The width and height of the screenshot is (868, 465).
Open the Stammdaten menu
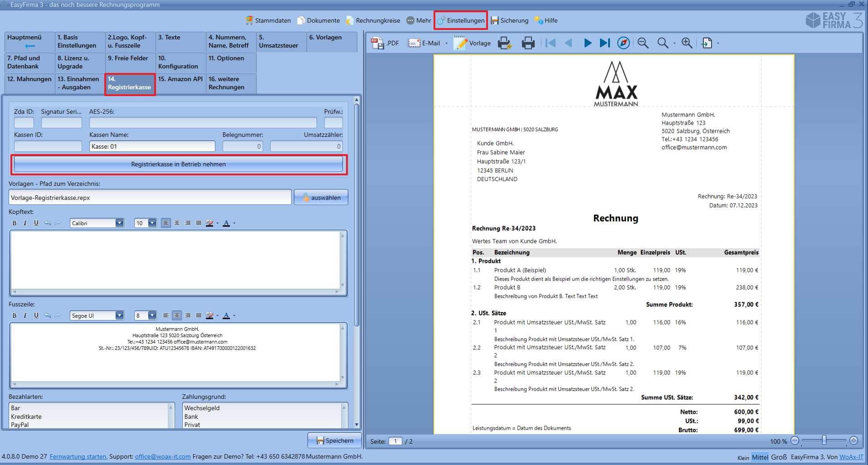coord(268,20)
